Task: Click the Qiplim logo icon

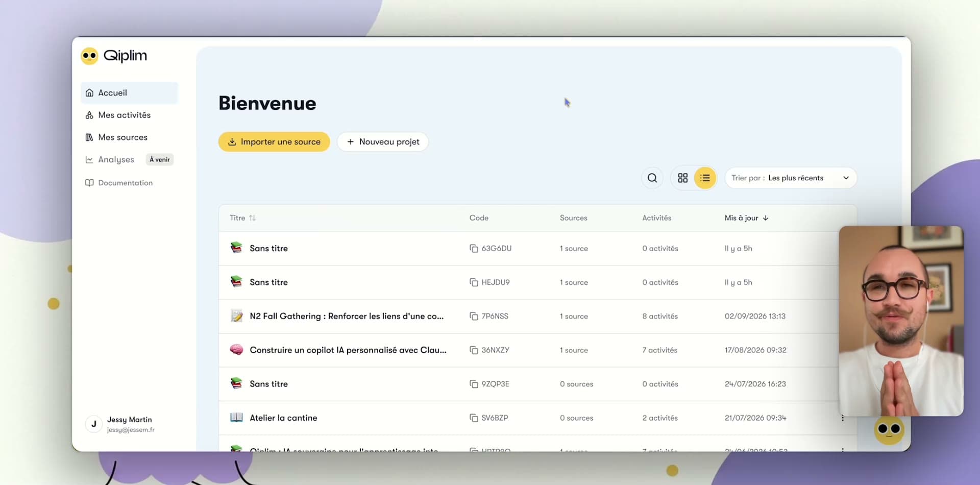Action: click(89, 56)
